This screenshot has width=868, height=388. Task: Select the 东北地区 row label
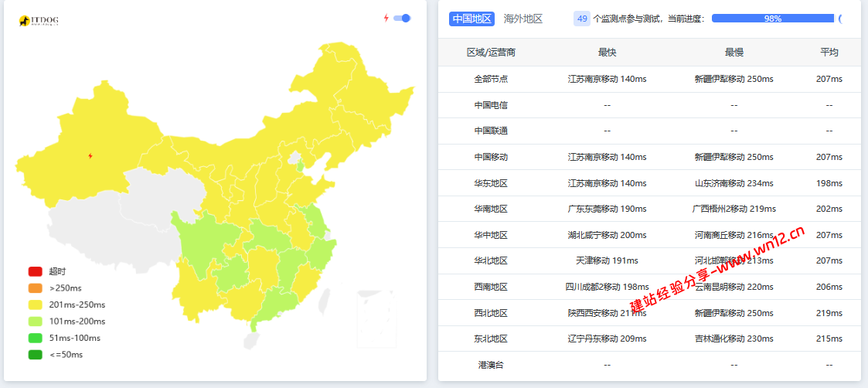491,339
